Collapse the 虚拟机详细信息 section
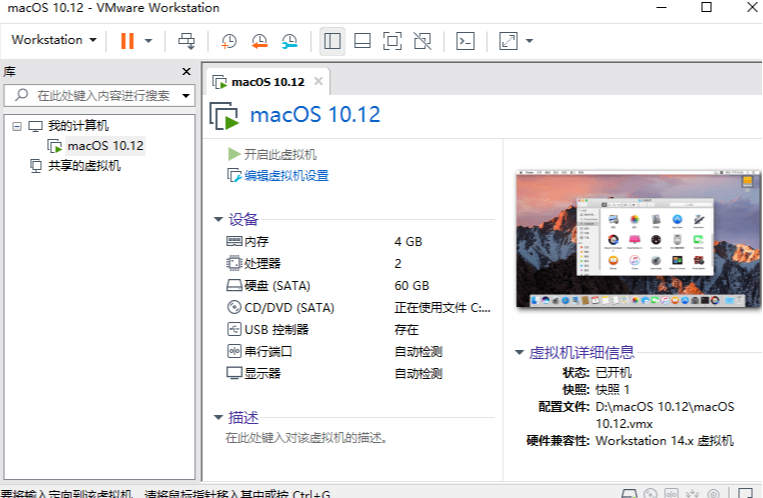This screenshot has width=763, height=498. (519, 352)
